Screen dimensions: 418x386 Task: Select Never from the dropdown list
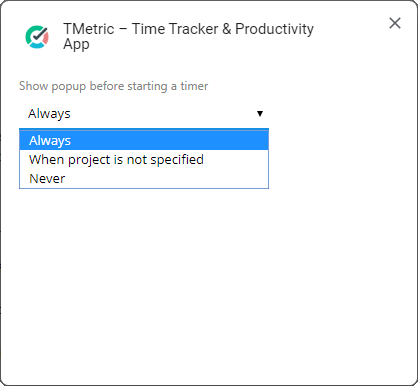(x=144, y=179)
